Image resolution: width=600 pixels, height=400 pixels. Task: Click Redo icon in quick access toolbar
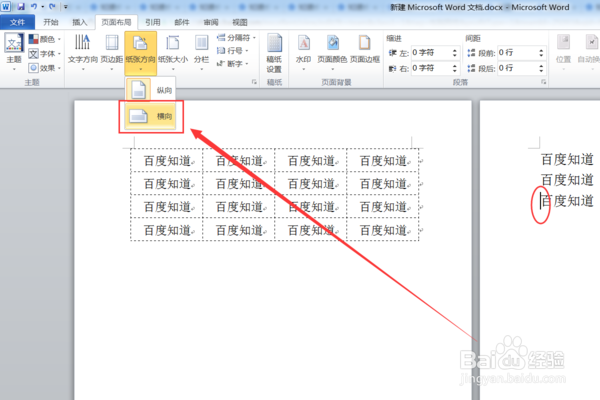pos(52,7)
